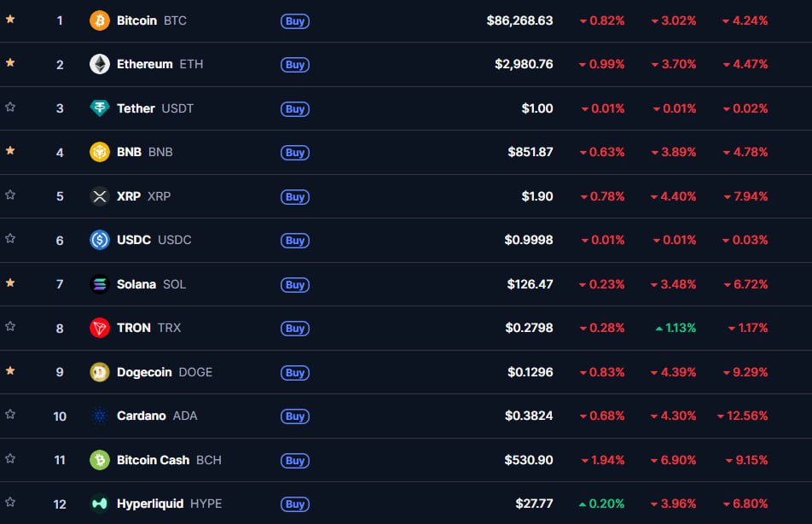The width and height of the screenshot is (812, 524).
Task: Click the Buy button next to USDC
Action: [295, 241]
